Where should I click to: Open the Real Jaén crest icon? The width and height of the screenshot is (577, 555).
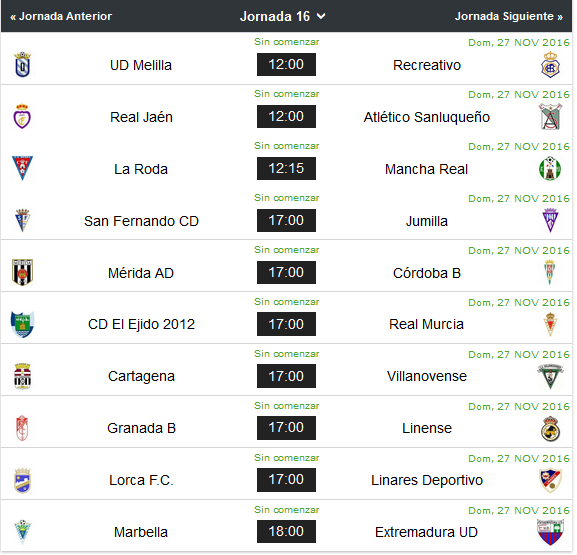pos(22,117)
